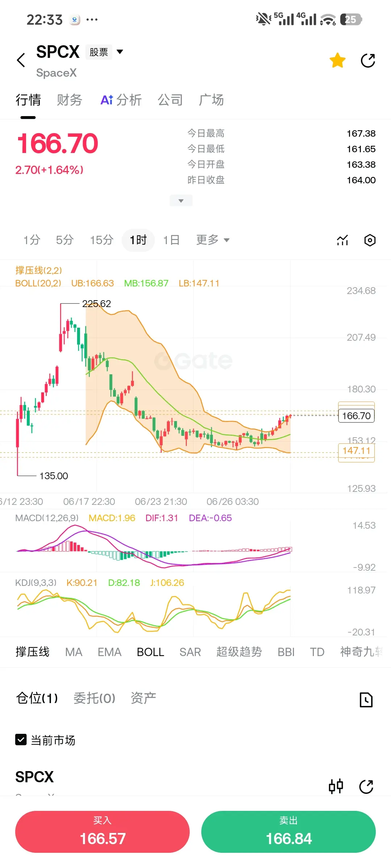Select the MA indicator
391x868 pixels.
coord(74,652)
